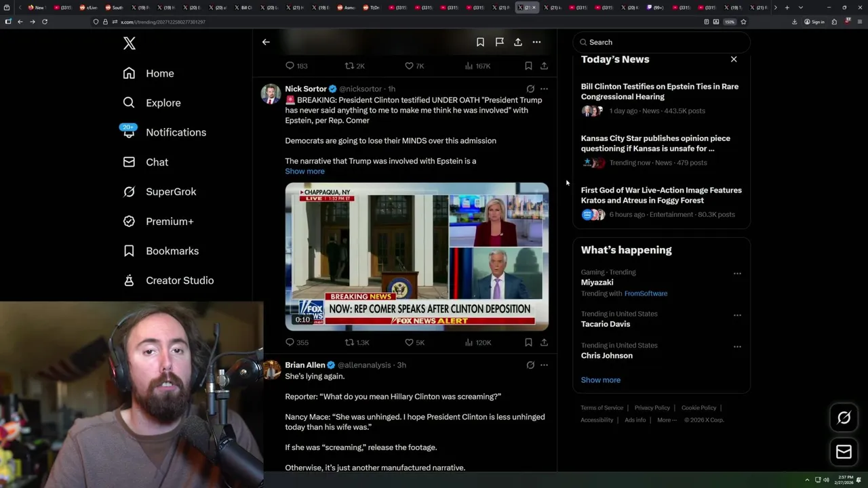This screenshot has height=488, width=868.
Task: View analytics showing 167K views
Action: [477, 66]
